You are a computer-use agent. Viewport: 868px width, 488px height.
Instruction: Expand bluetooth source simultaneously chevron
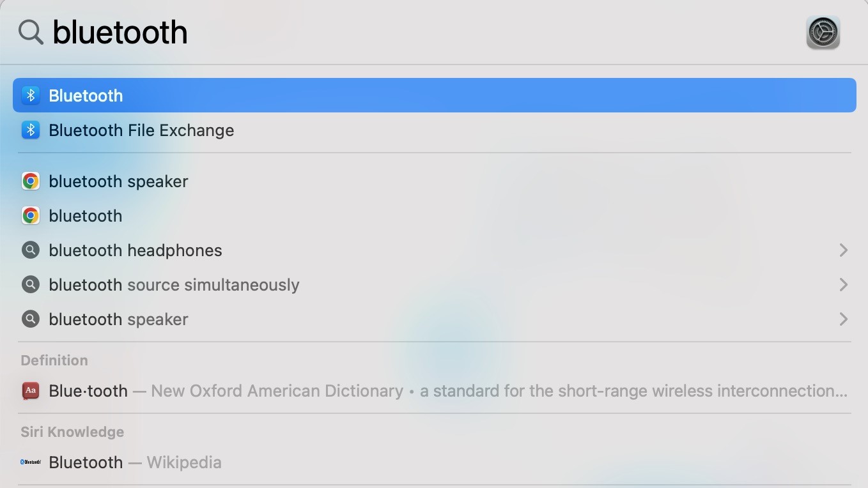pos(843,285)
